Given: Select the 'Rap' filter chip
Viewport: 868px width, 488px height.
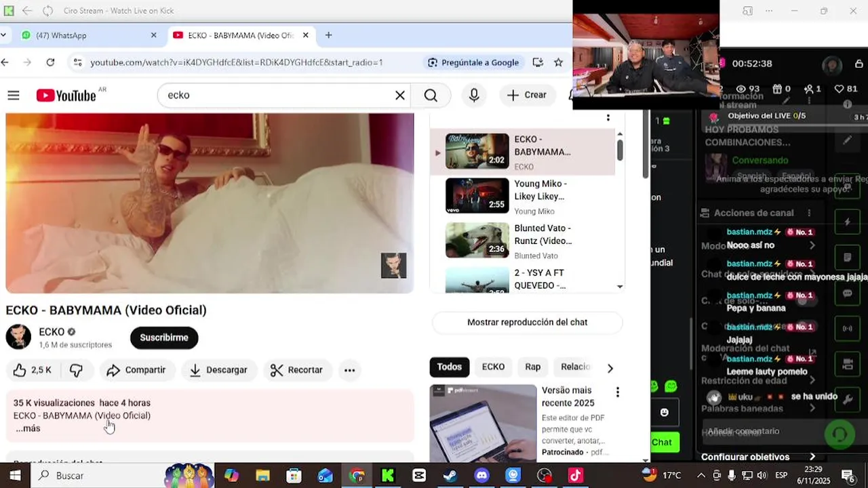Looking at the screenshot, I should click(x=533, y=367).
